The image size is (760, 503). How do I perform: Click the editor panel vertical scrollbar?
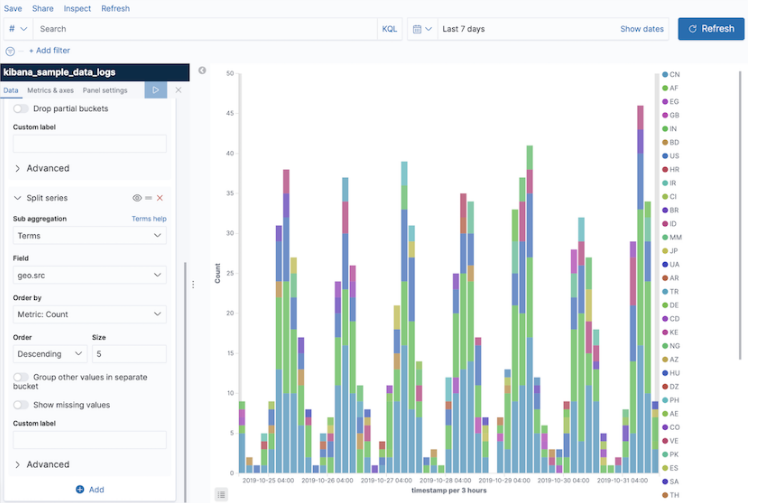tap(185, 382)
